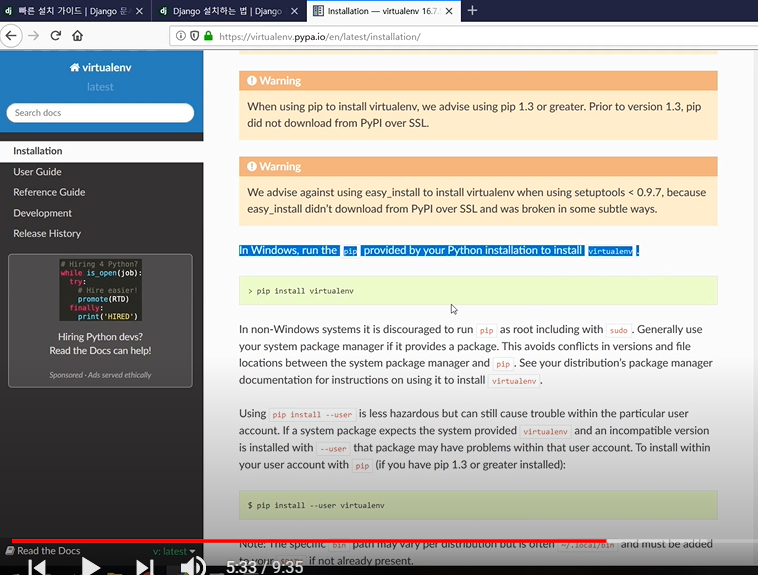
Task: Expand the v: latest version dropdown
Action: [174, 551]
